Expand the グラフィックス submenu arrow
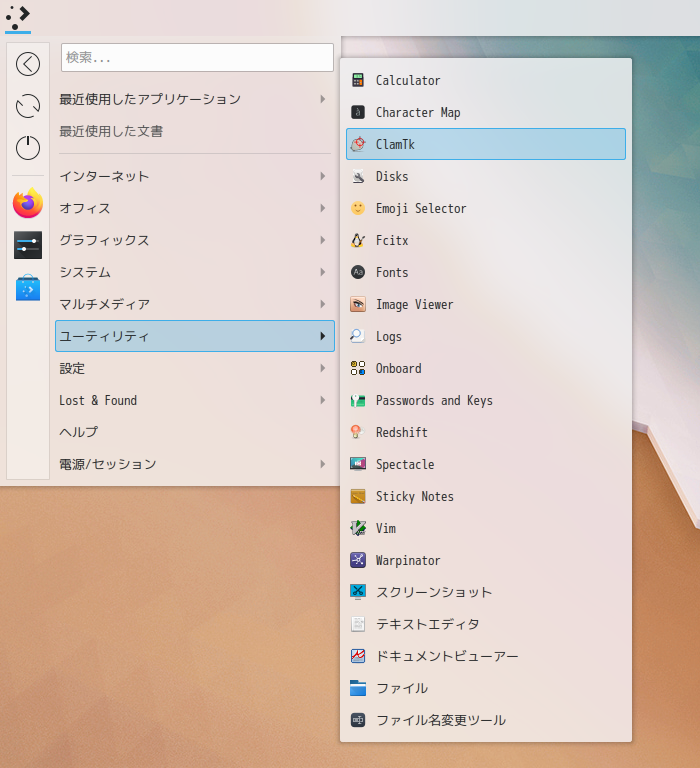The width and height of the screenshot is (700, 768). tap(323, 240)
